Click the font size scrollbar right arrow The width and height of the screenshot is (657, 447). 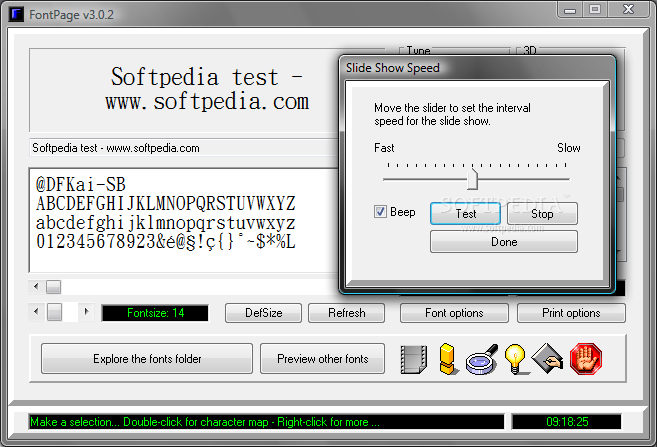(x=86, y=312)
